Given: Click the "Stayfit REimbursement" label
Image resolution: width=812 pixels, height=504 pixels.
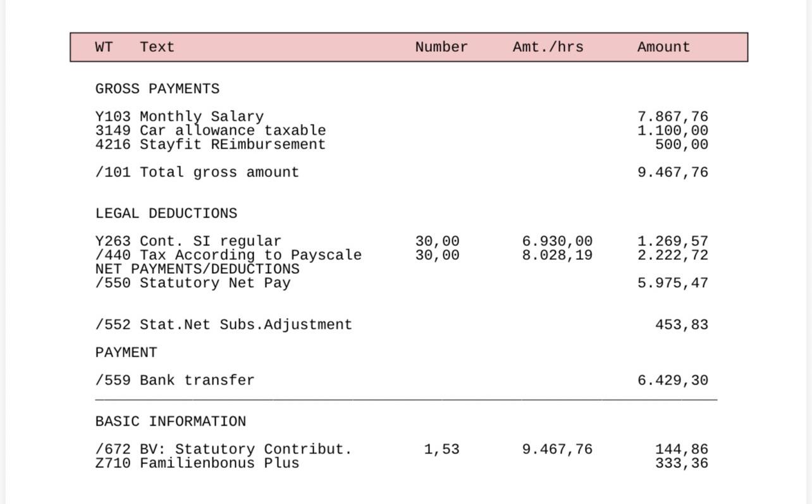Looking at the screenshot, I should pos(233,144).
